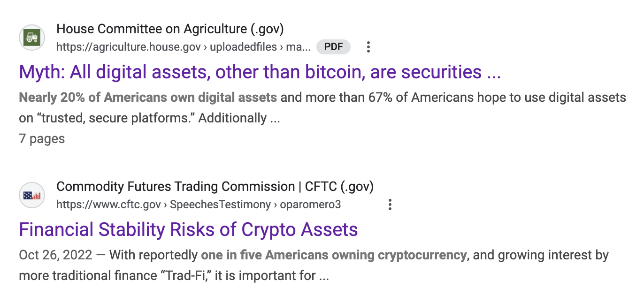Click the bold 'one in five Americans owning cryptocurrency' text

334,255
